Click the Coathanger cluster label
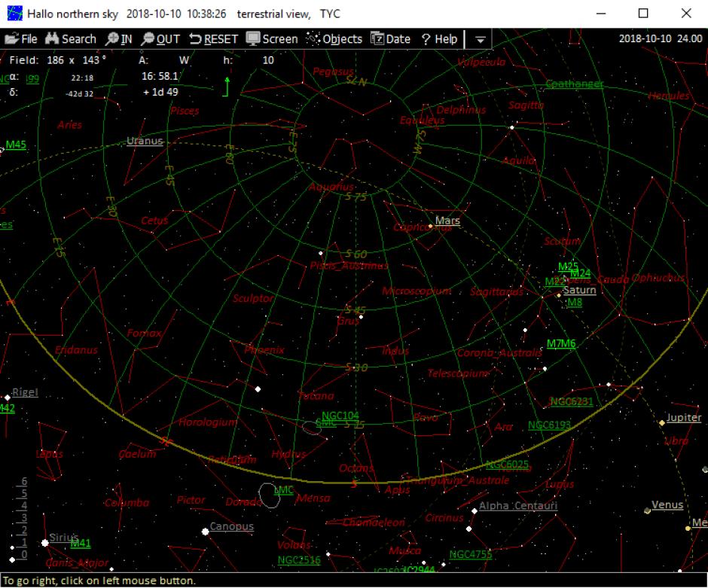This screenshot has height=588, width=708. pos(575,84)
